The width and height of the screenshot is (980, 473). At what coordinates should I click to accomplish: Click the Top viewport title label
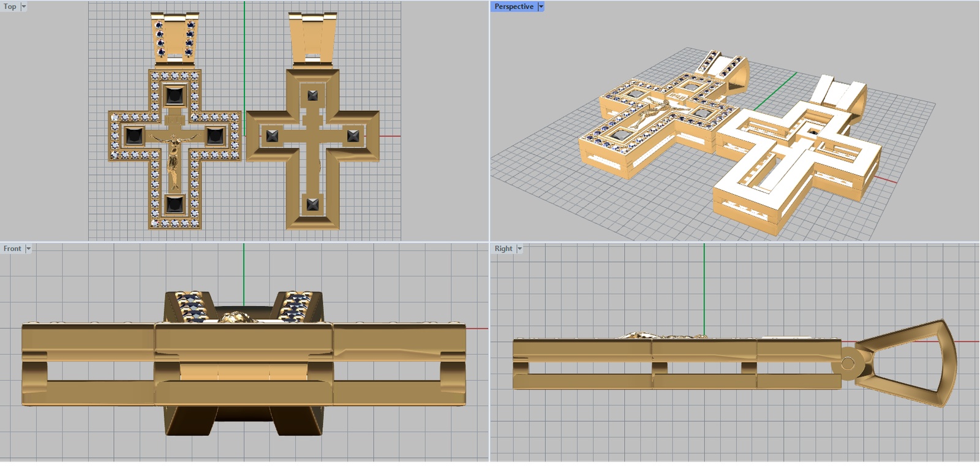10,7
